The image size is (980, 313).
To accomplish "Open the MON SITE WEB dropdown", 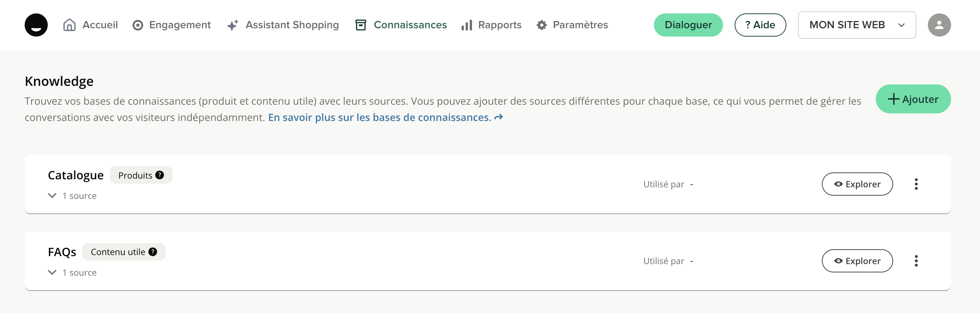I will point(856,25).
